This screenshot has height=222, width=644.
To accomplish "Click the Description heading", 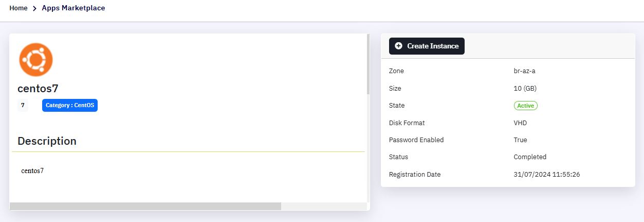I will [x=47, y=141].
